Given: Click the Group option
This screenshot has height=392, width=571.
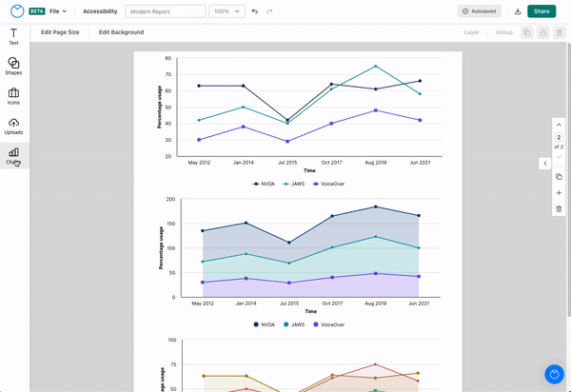Looking at the screenshot, I should pos(504,32).
